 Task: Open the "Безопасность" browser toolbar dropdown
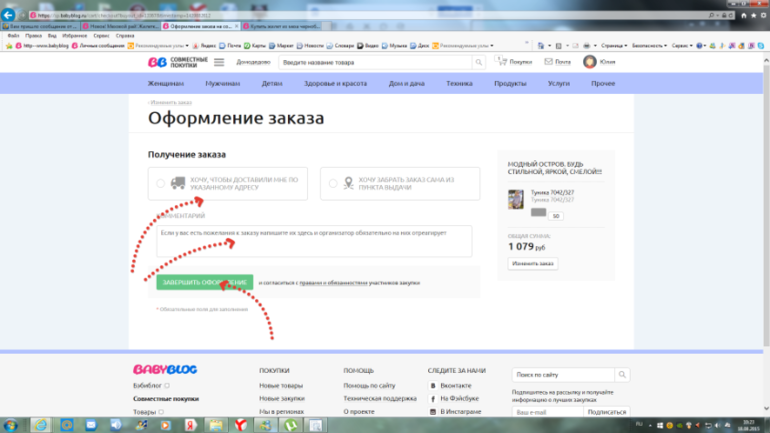click(649, 46)
